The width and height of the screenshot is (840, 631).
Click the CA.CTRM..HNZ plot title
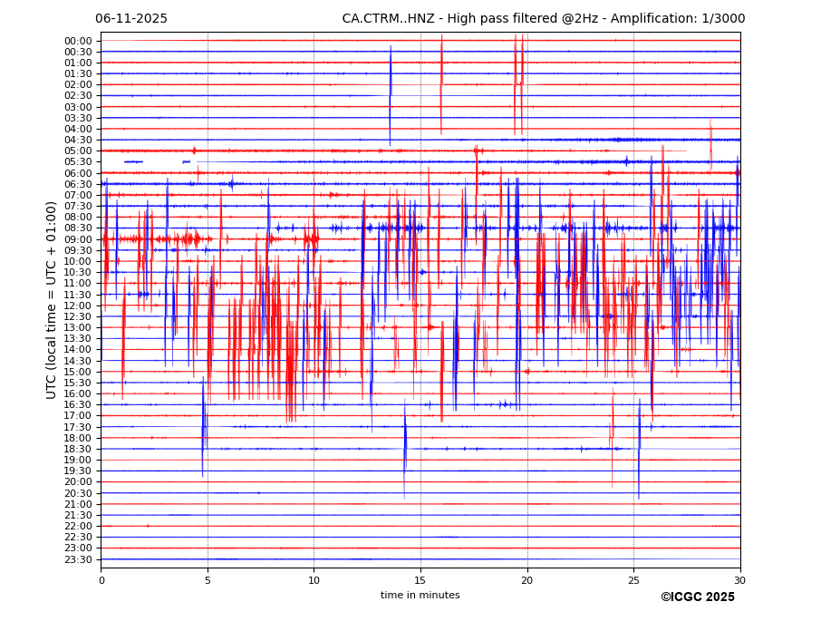tap(543, 19)
